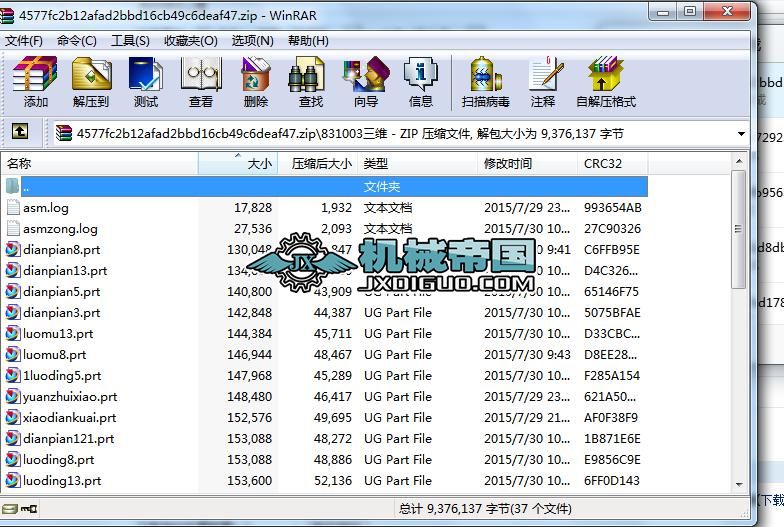784x527 pixels.
Task: Click WinRAR icon in title bar
Action: (x=7, y=15)
